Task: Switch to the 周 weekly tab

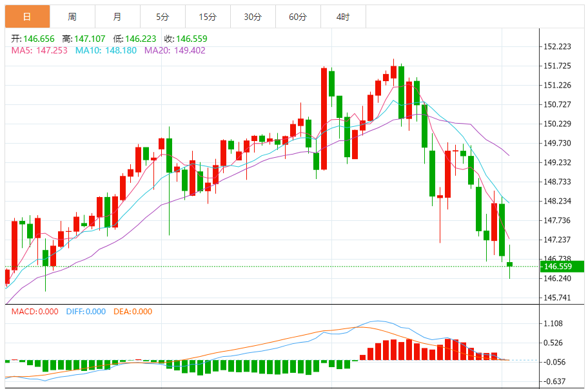Action: (x=72, y=17)
